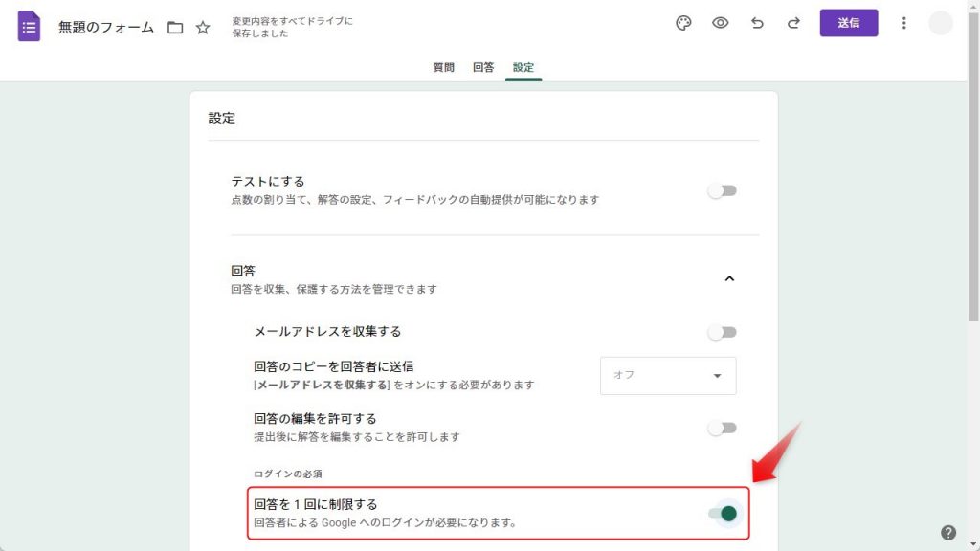The height and width of the screenshot is (551, 980).
Task: Preview the form with the eye icon
Action: pos(720,23)
